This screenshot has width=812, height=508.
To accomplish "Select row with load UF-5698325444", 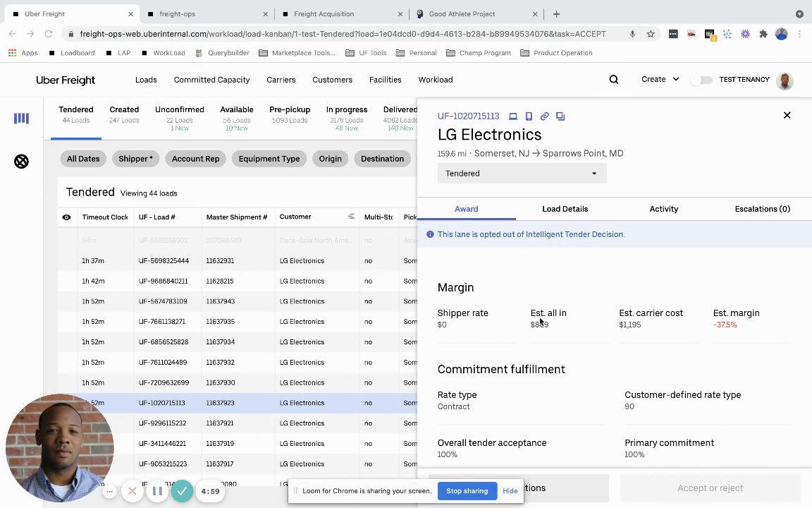I will [237, 261].
